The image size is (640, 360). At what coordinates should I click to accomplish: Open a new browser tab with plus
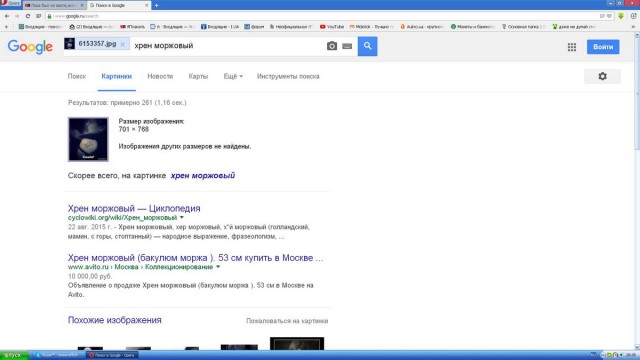(156, 5)
